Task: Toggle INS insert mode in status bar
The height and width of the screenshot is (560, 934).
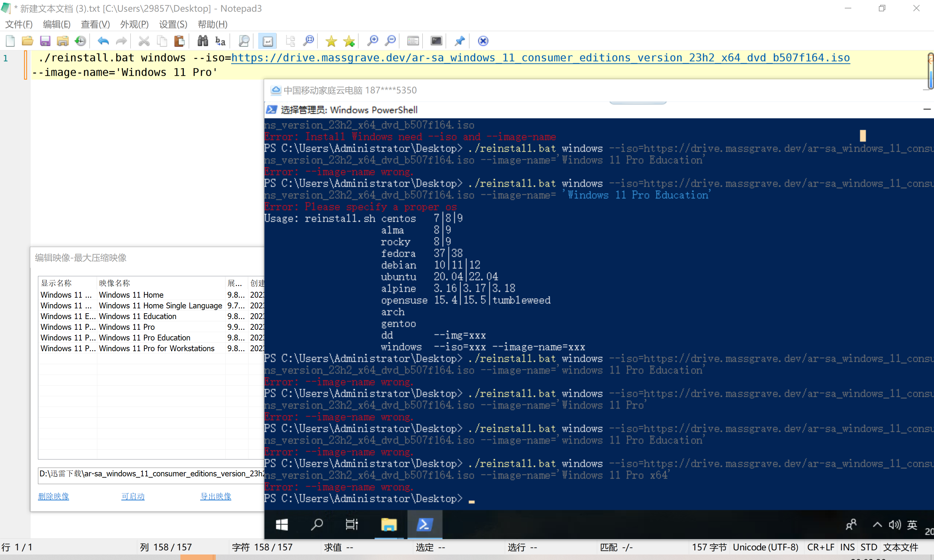Action: coord(847,547)
